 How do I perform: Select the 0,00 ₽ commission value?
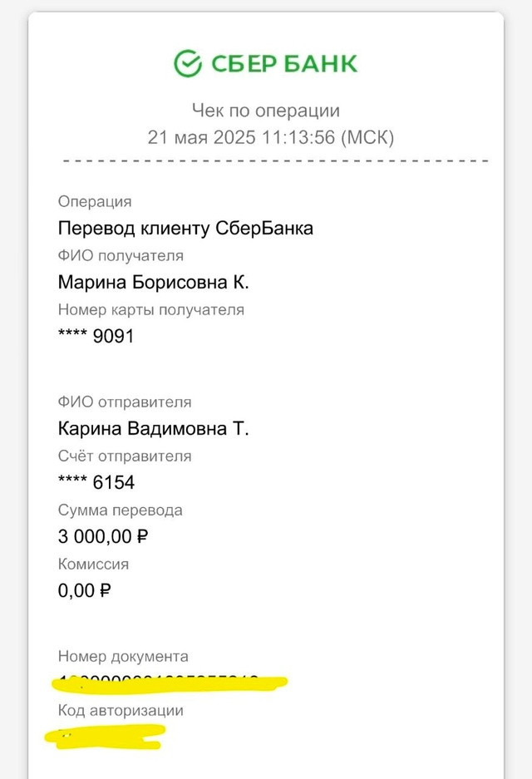click(x=85, y=591)
